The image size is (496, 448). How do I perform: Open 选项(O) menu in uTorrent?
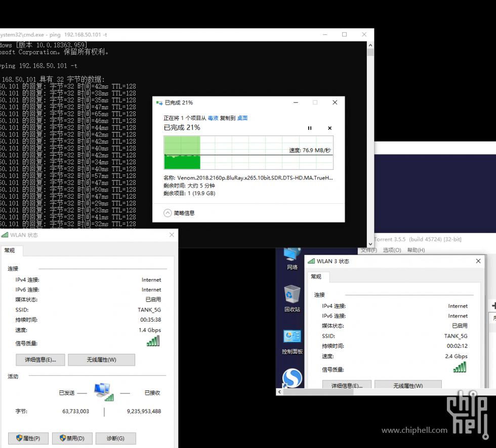coord(392,250)
